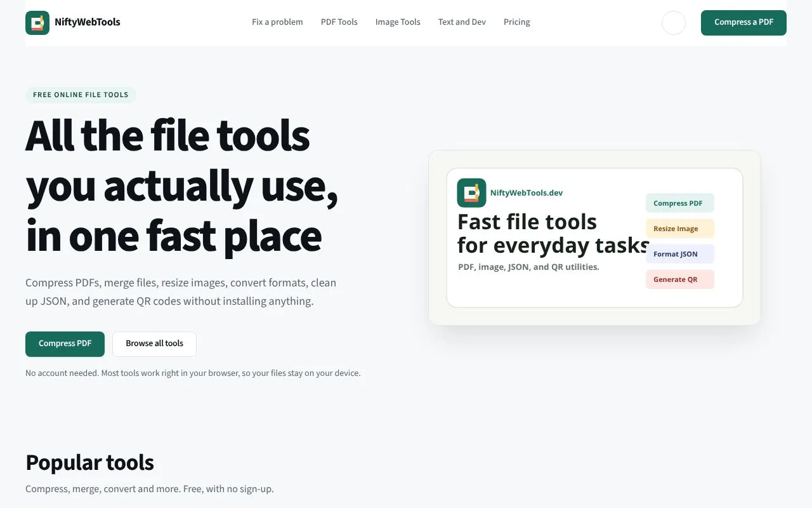
Task: Click the FREE ONLINE FILE TOOLS badge
Action: (x=81, y=95)
